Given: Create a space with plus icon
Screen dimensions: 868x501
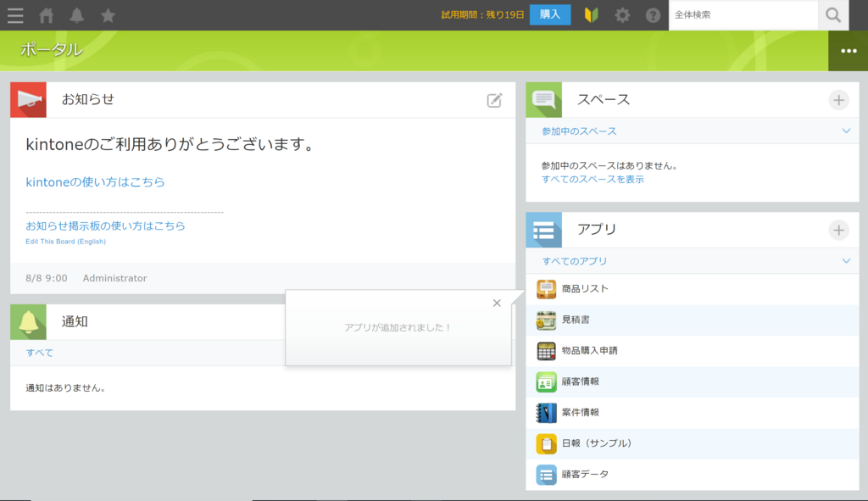Looking at the screenshot, I should pos(838,100).
